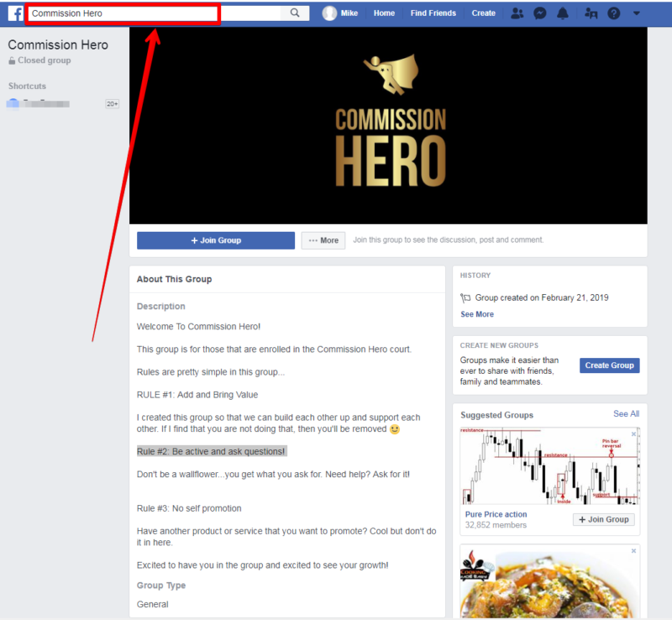This screenshot has width=672, height=620.
Task: Click See More under History
Action: pos(477,314)
